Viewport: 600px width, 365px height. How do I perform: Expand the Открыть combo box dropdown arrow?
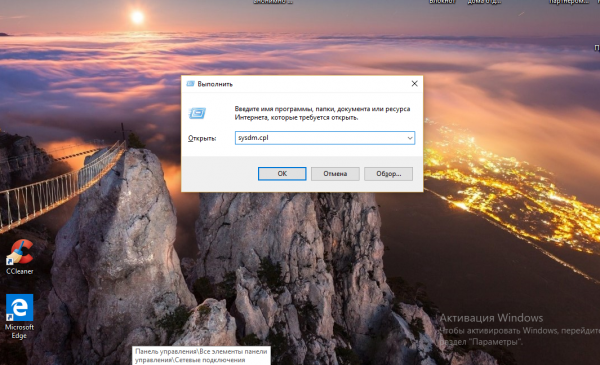pyautogui.click(x=410, y=138)
